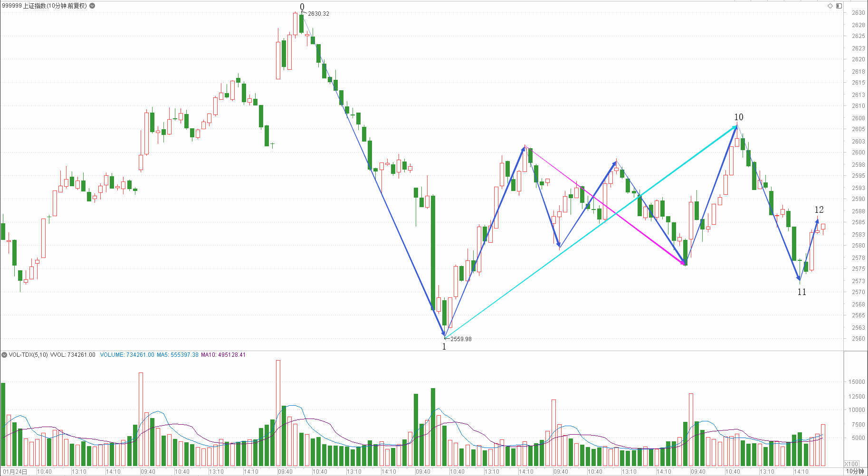Click the 2630 tick on the price axis

(x=858, y=13)
